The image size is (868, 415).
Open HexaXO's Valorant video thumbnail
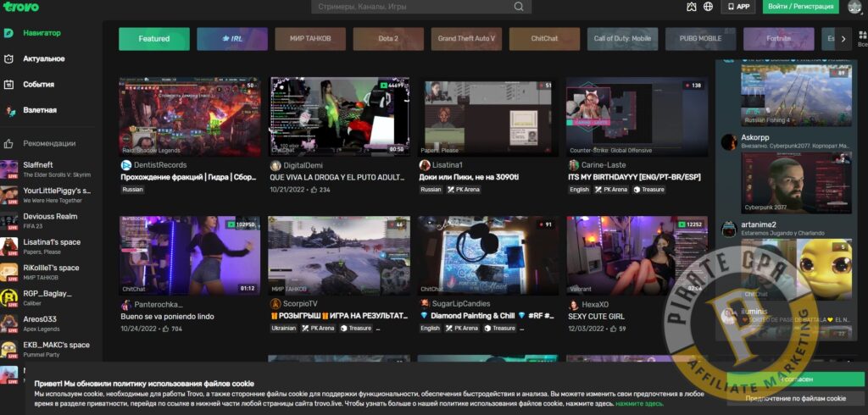pyautogui.click(x=637, y=256)
